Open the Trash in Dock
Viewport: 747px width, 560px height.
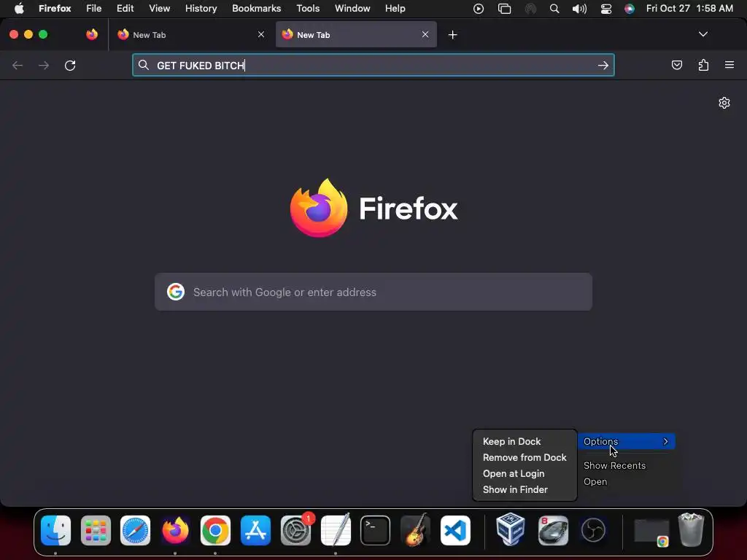[x=692, y=529]
